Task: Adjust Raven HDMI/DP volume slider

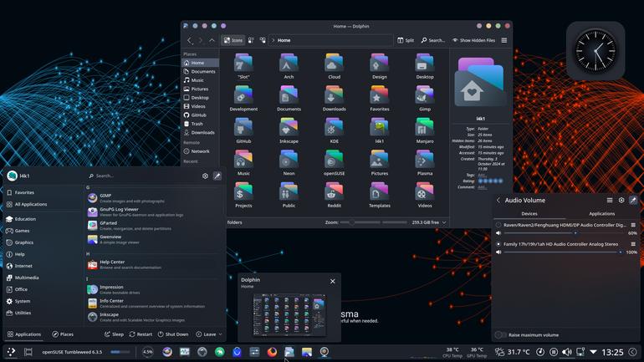Action: [563, 233]
